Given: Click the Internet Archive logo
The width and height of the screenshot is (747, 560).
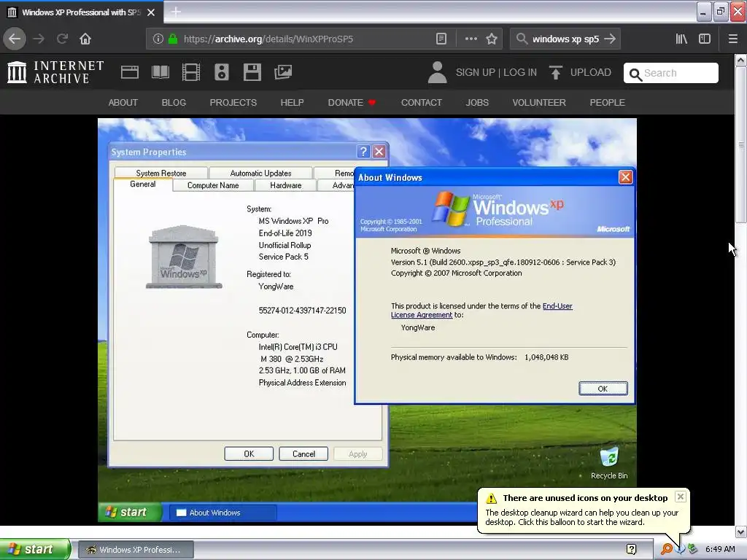Looking at the screenshot, I should (55, 72).
